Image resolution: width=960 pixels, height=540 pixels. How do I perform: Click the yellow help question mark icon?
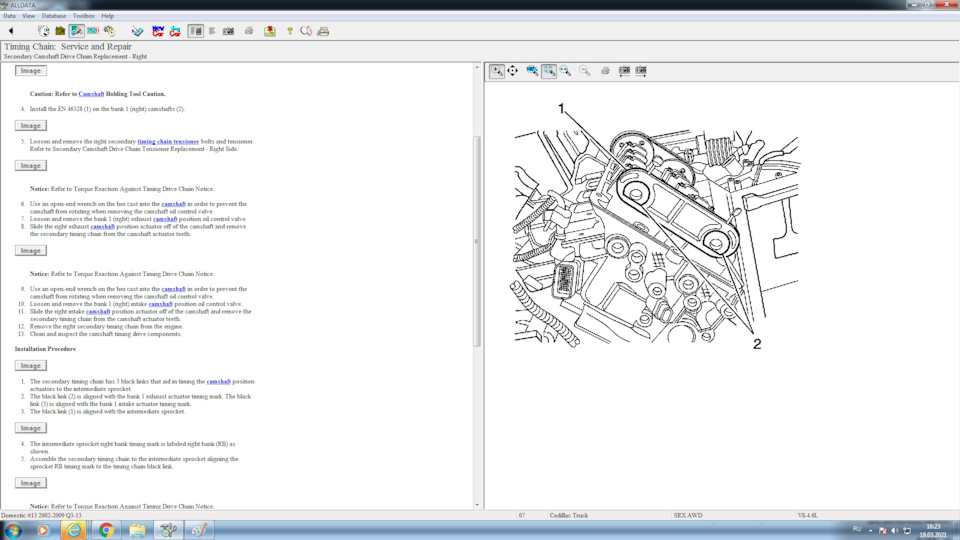point(290,31)
